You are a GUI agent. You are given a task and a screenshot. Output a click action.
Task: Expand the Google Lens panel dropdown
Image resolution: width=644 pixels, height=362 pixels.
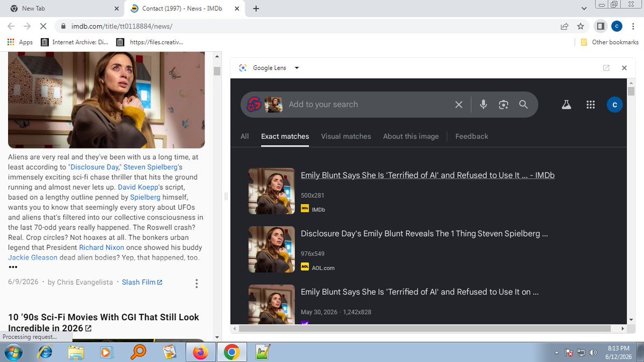click(297, 68)
